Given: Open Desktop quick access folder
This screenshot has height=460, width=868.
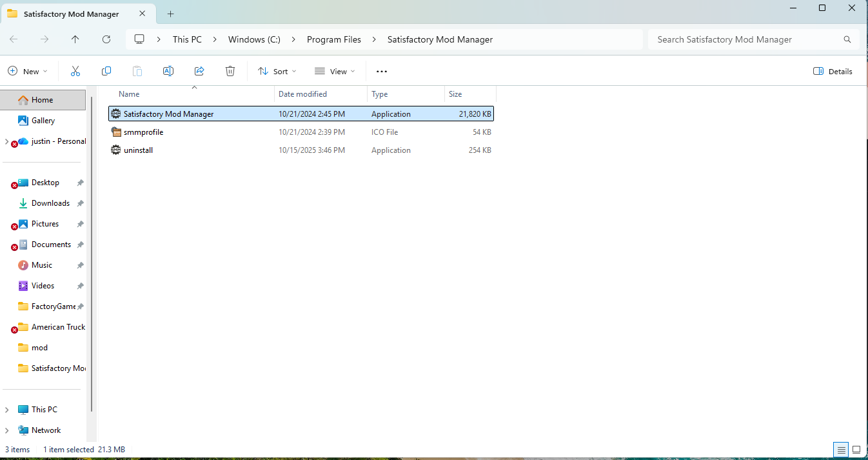Looking at the screenshot, I should pyautogui.click(x=45, y=183).
